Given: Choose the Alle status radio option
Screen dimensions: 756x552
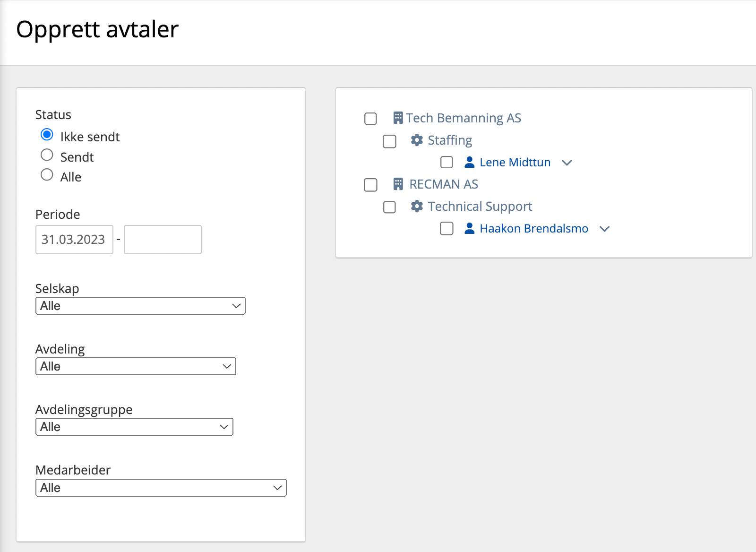Looking at the screenshot, I should tap(47, 175).
